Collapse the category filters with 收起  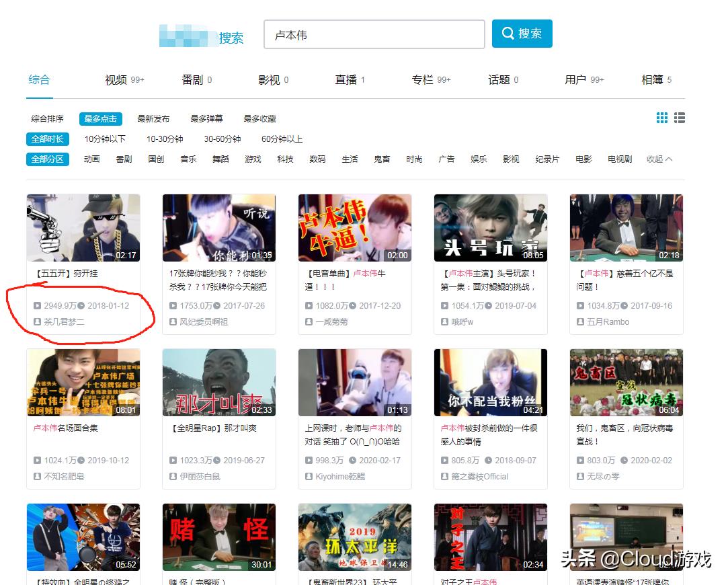coord(659,159)
